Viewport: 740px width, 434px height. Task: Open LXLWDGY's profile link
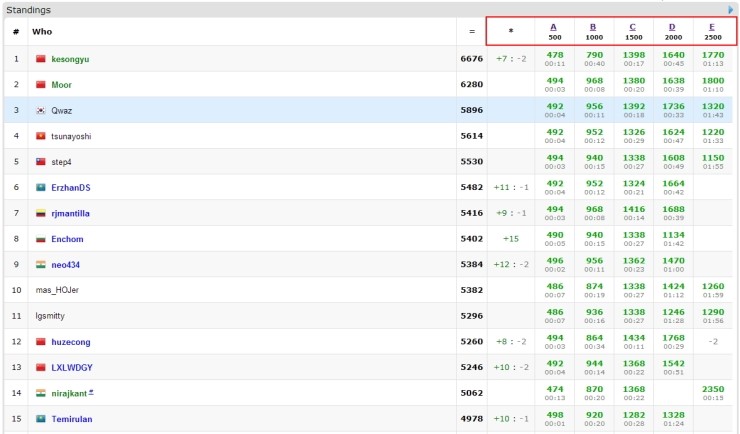coord(72,367)
